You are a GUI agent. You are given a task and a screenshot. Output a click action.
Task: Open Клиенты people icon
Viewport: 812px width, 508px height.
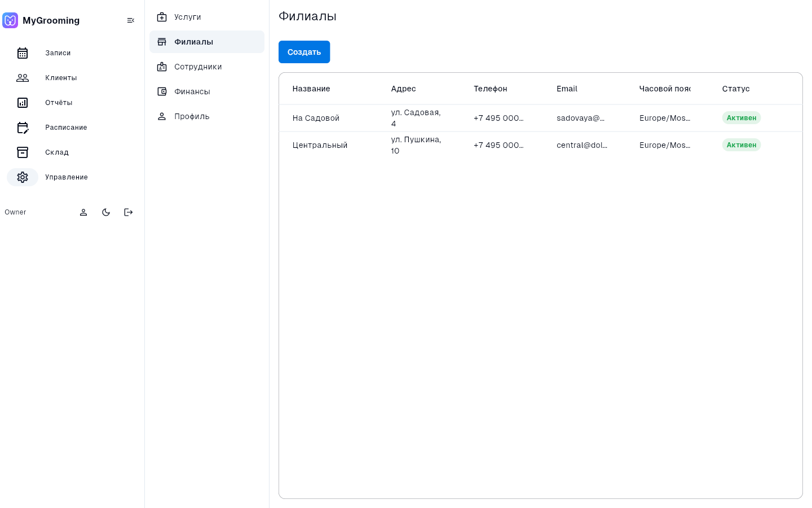(23, 78)
